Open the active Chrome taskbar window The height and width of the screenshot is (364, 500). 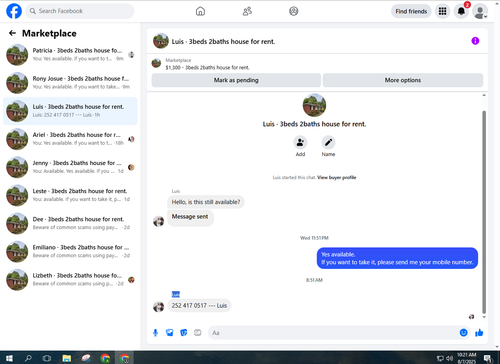coord(124,358)
